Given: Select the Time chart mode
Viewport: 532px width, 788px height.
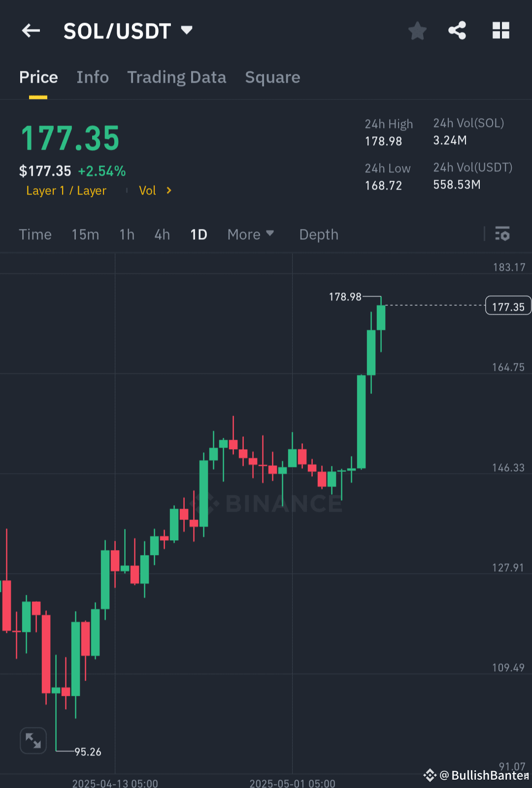Looking at the screenshot, I should tap(35, 234).
